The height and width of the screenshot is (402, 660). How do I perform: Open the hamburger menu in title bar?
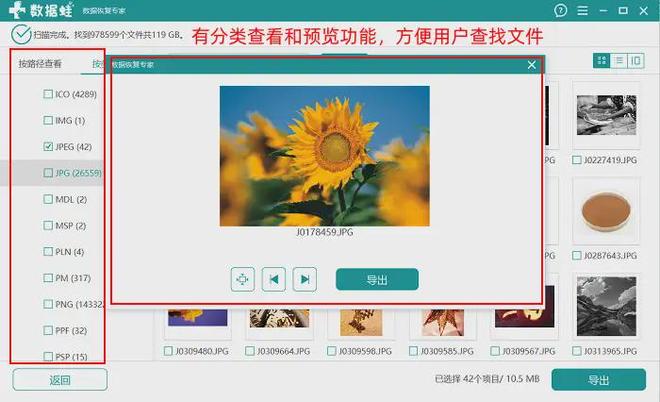click(x=583, y=10)
